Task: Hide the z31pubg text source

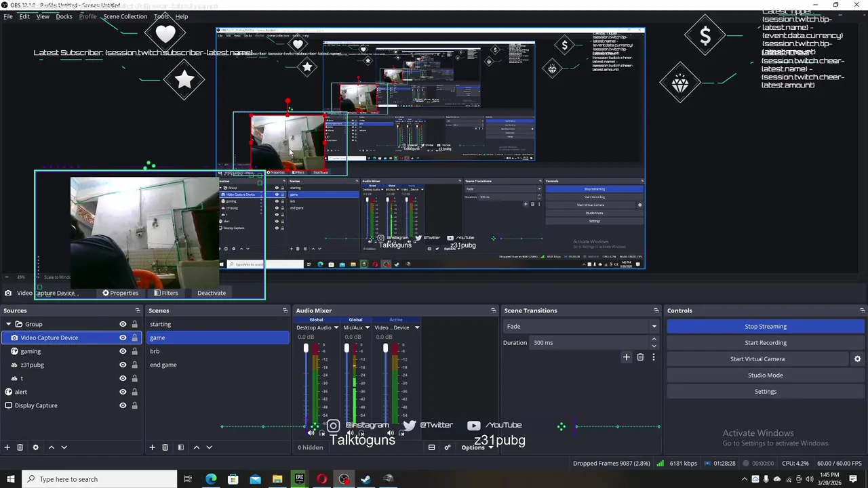Action: click(x=123, y=365)
